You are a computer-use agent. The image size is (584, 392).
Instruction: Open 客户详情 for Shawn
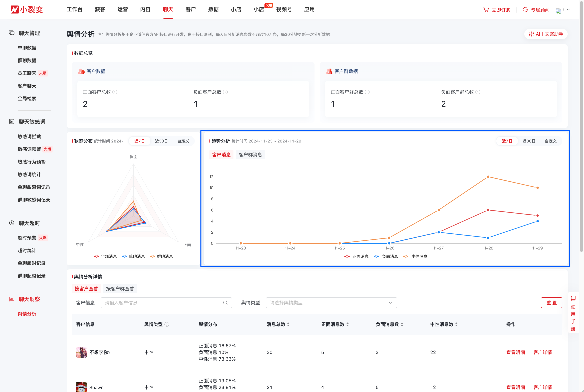click(542, 387)
